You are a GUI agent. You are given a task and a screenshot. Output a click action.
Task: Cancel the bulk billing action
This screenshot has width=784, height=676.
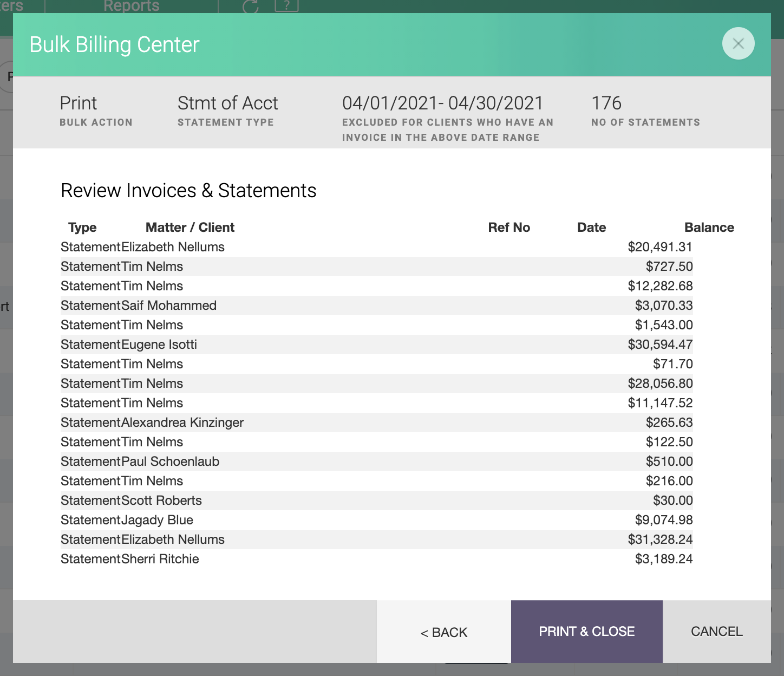716,632
